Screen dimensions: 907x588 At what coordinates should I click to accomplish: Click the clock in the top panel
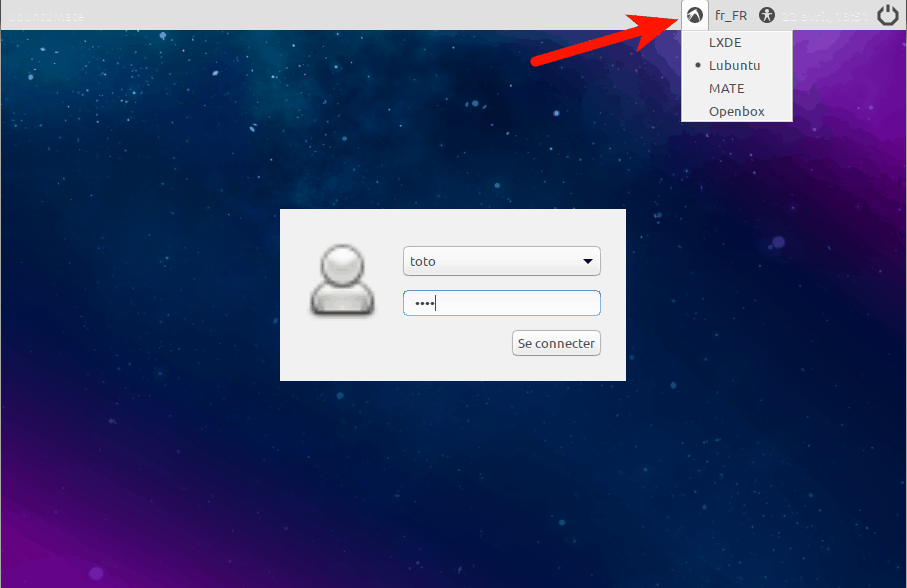[x=820, y=15]
